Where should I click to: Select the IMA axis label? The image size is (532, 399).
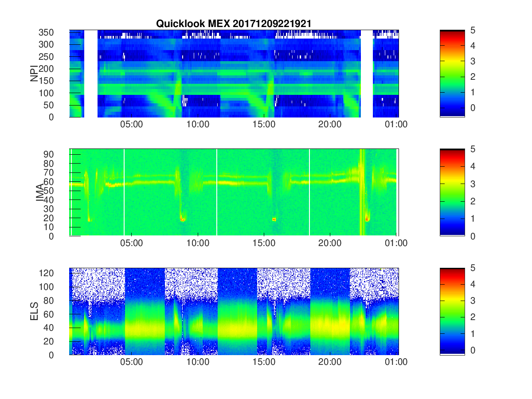[40, 192]
